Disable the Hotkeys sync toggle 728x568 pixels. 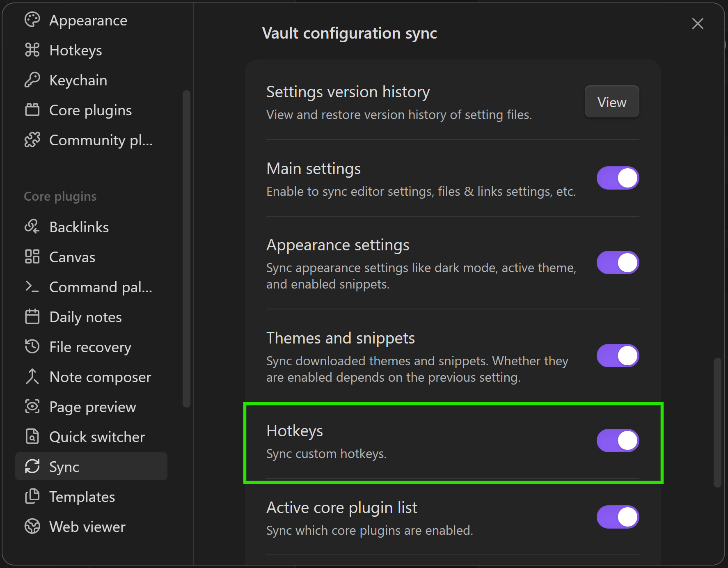pos(617,440)
